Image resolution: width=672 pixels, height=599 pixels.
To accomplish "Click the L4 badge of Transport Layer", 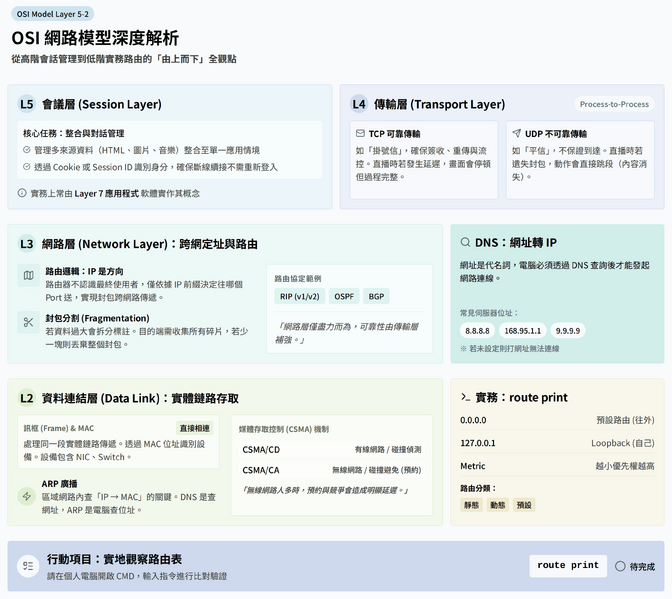I will point(359,104).
